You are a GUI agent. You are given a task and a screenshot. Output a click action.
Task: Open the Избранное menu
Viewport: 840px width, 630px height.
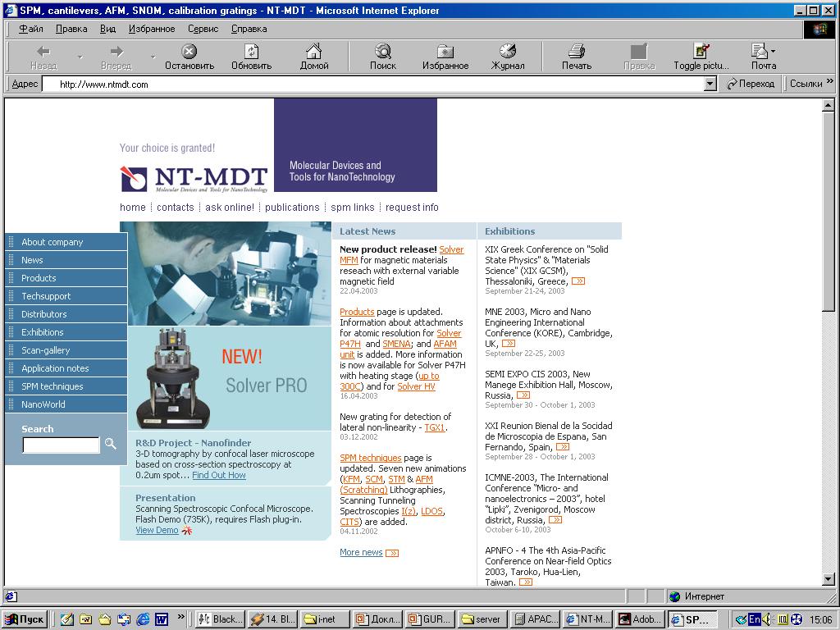(x=152, y=29)
